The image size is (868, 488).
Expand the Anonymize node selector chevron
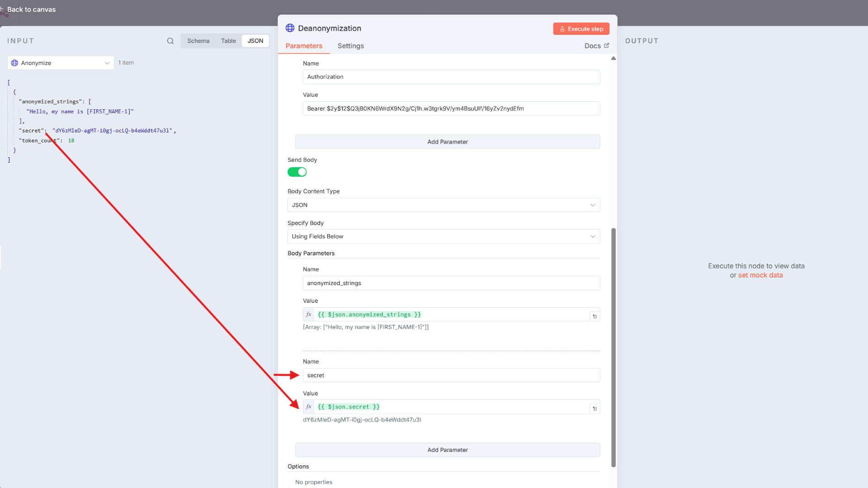coord(107,63)
